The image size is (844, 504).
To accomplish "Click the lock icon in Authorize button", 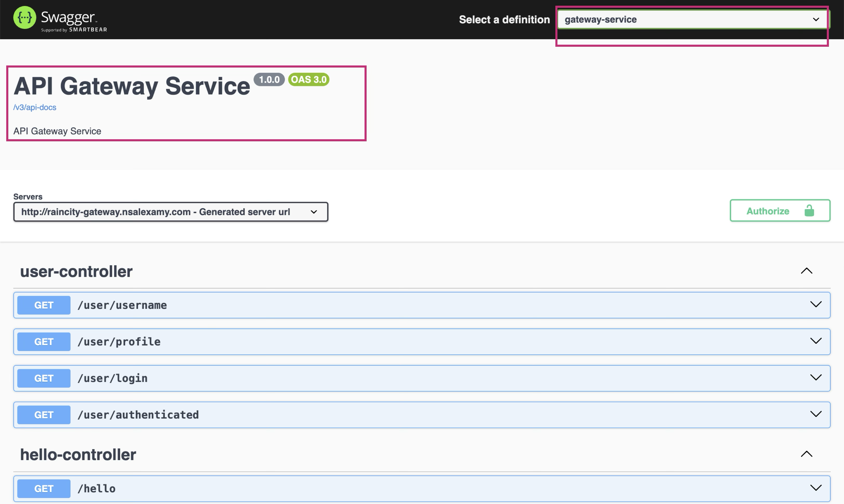I will (x=809, y=211).
